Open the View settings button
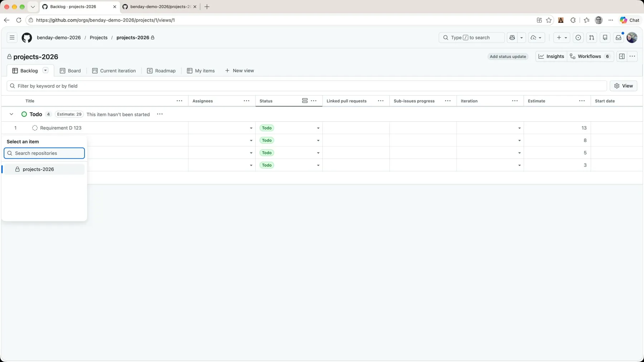The width and height of the screenshot is (644, 362). pyautogui.click(x=624, y=86)
